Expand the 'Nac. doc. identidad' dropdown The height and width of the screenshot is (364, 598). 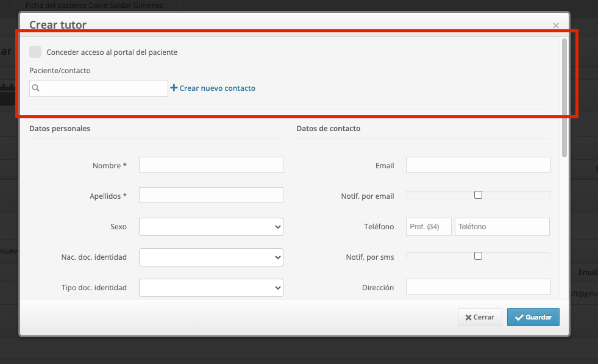pyautogui.click(x=211, y=257)
